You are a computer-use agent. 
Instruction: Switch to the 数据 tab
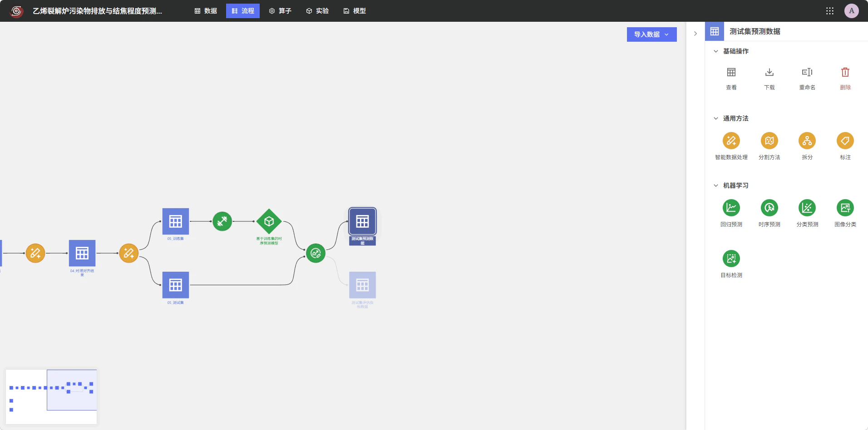coord(206,11)
